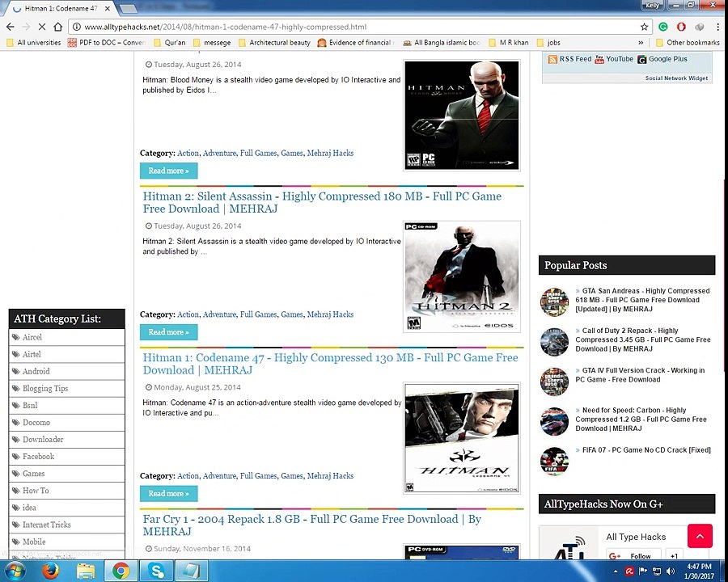The height and width of the screenshot is (582, 728).
Task: Open FIFA 07 No CD Crack post
Action: tap(643, 450)
